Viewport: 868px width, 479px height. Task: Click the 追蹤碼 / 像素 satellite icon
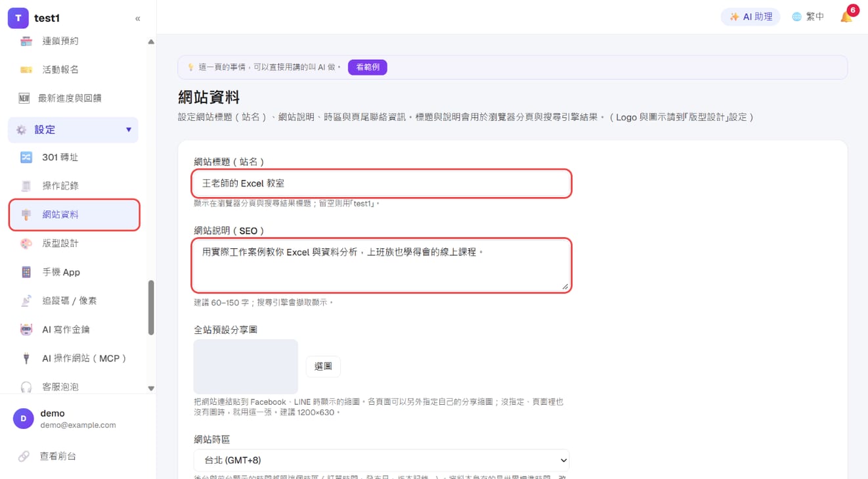coord(26,301)
